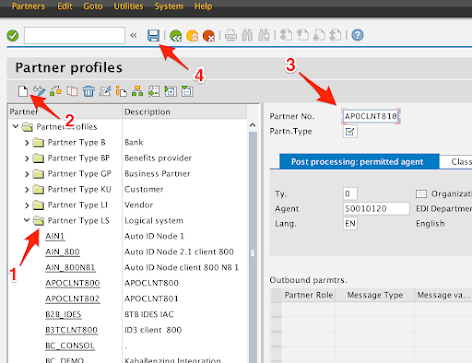This screenshot has height=363, width=472.
Task: Open partner B2B_IDES link
Action: pos(63,314)
